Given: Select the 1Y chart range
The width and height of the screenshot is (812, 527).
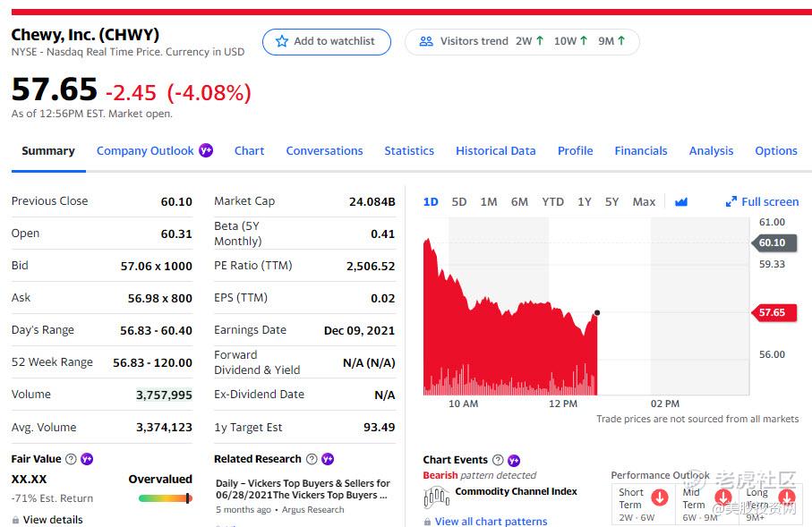Looking at the screenshot, I should [x=584, y=202].
